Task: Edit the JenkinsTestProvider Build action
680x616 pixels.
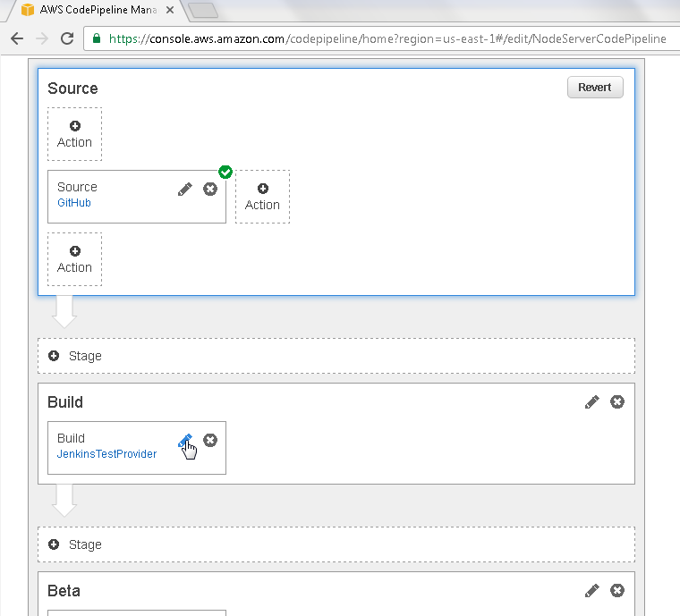Action: [184, 441]
